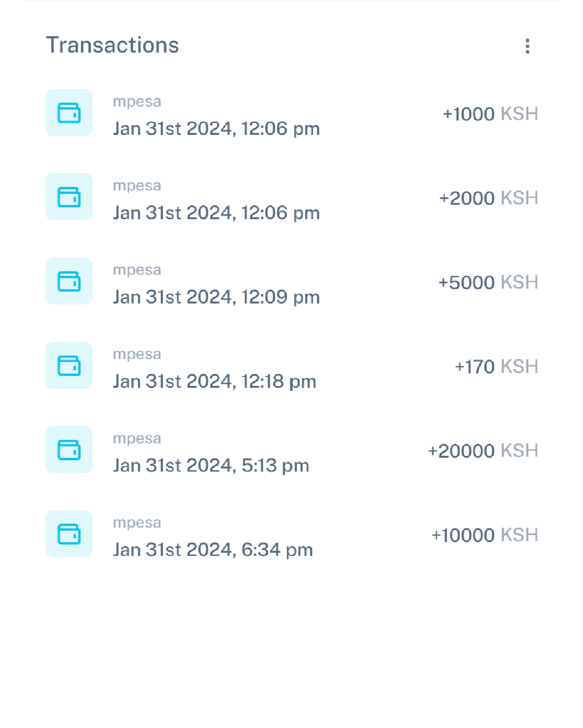Select the +5000 KSH amount
Image resolution: width=583 pixels, height=728 pixels.
(488, 283)
